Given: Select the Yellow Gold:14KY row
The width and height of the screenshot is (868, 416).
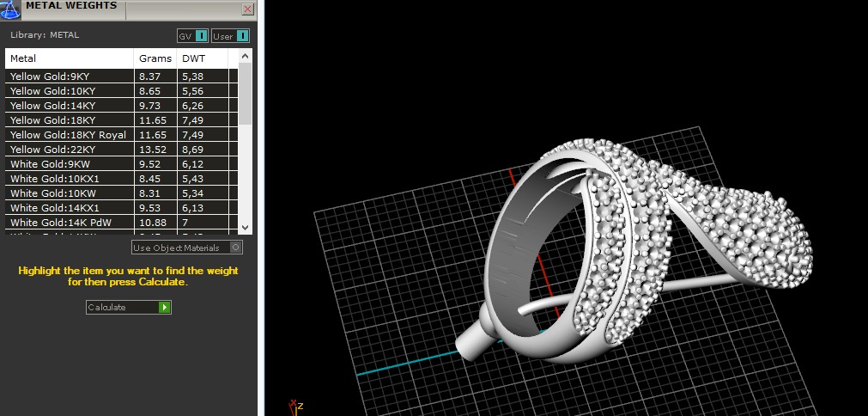Looking at the screenshot, I should click(122, 105).
